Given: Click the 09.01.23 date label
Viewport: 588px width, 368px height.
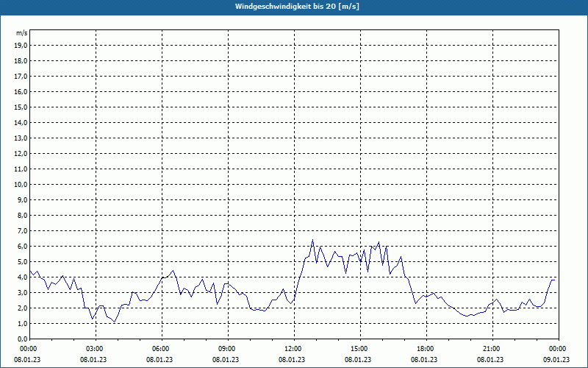Looking at the screenshot, I should coord(556,360).
